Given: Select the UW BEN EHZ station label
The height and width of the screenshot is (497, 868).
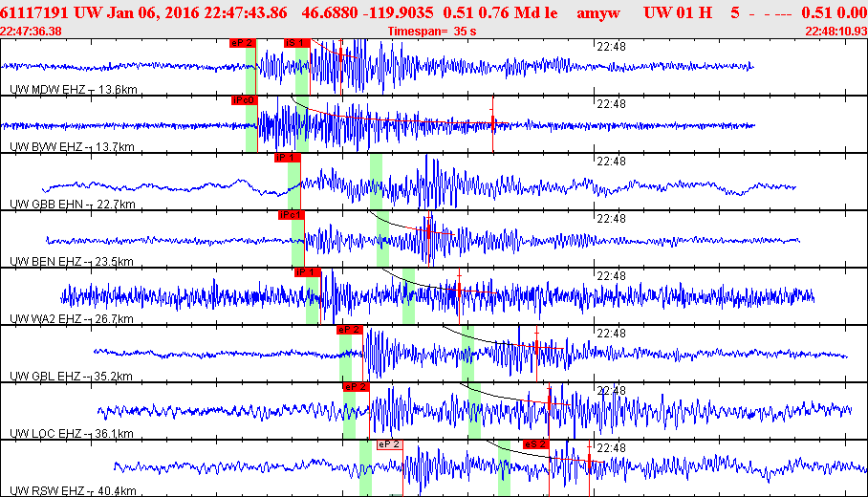Looking at the screenshot, I should coord(46,261).
